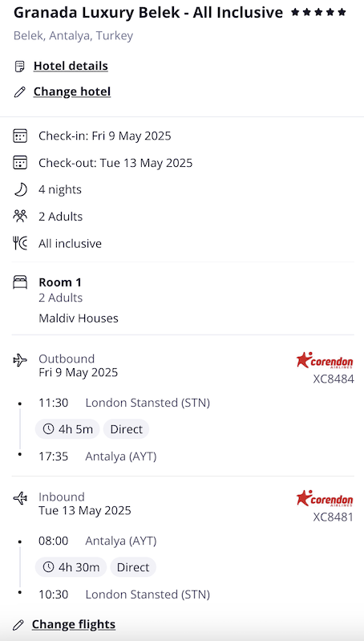
Task: Click the pencil icon beside Change hotel
Action: (x=19, y=92)
